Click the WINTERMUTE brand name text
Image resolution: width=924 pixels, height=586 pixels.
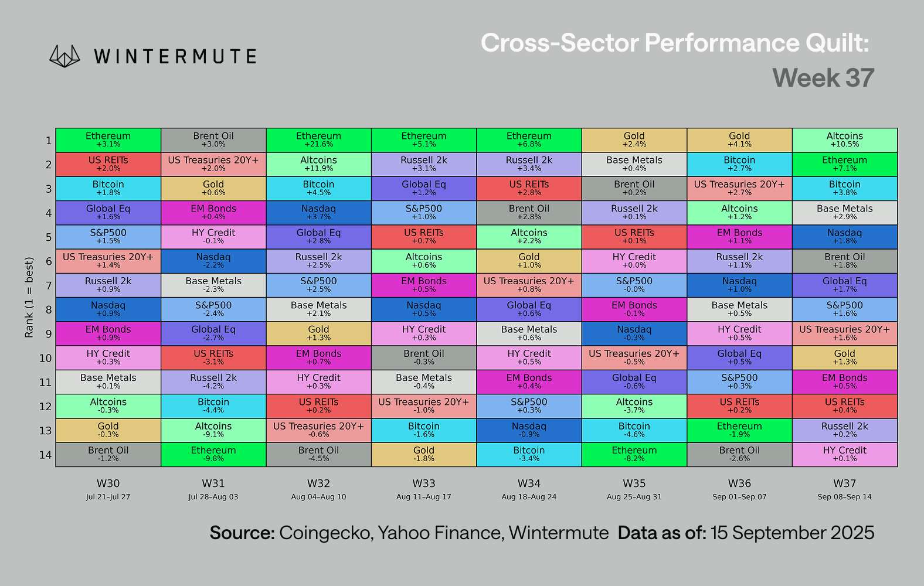pyautogui.click(x=175, y=57)
